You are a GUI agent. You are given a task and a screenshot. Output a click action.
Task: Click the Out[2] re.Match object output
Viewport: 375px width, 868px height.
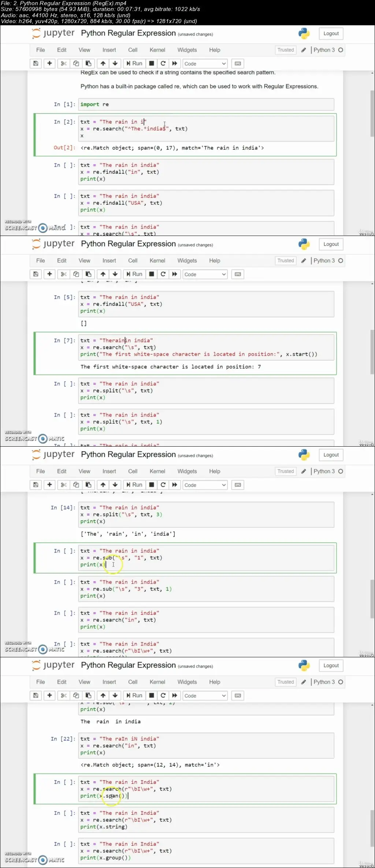pyautogui.click(x=172, y=148)
